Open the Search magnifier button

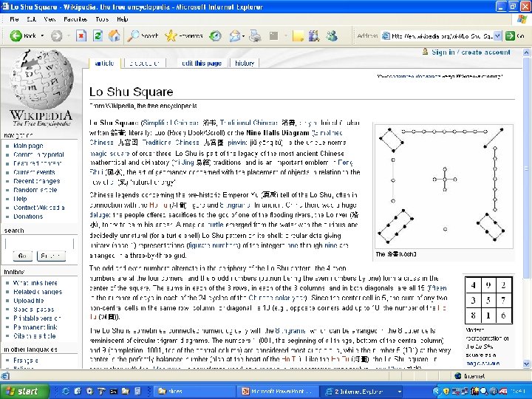(143, 35)
